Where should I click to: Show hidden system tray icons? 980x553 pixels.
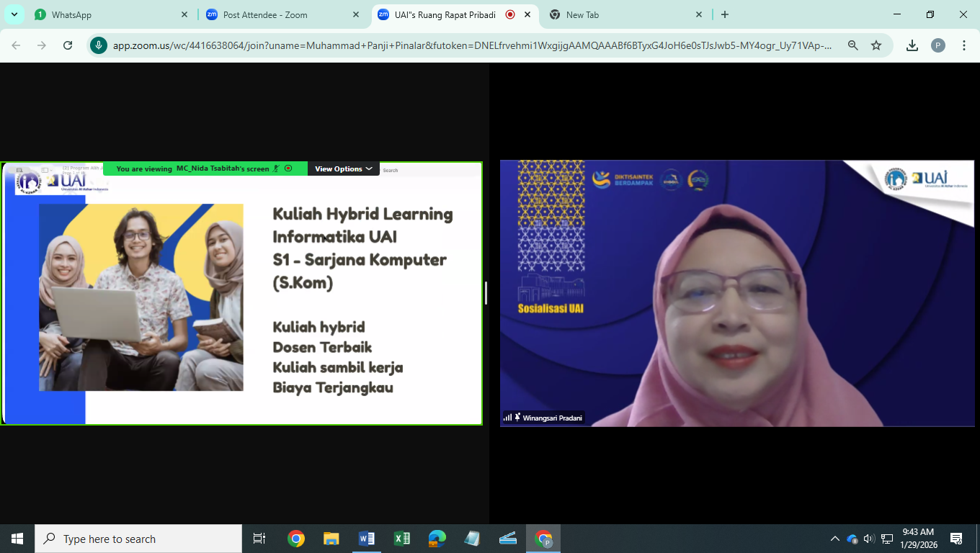[x=834, y=539]
